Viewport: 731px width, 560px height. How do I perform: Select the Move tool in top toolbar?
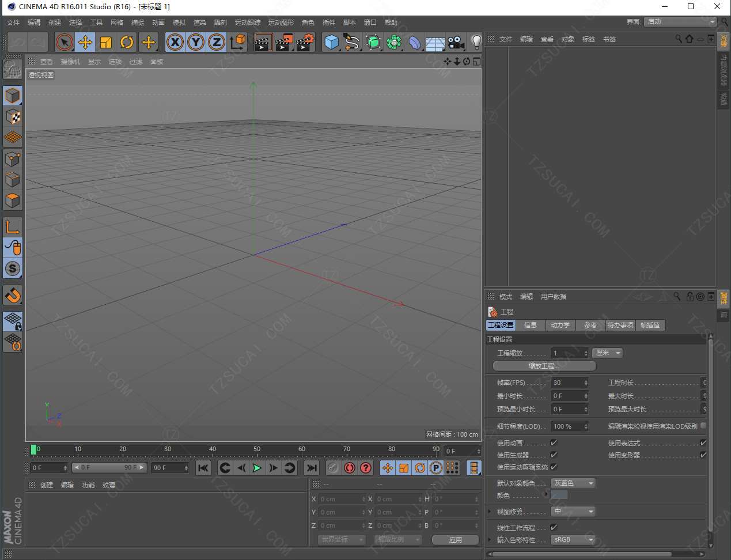[85, 42]
